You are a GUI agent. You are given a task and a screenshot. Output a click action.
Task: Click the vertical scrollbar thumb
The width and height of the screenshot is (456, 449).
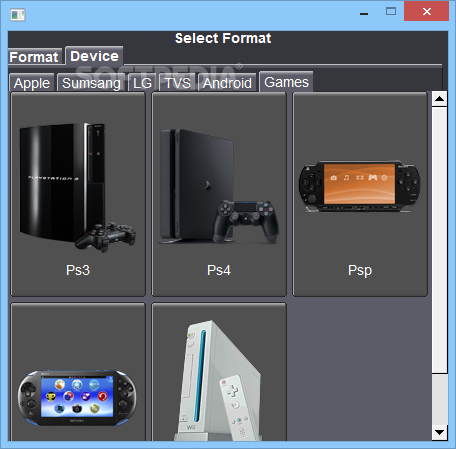coord(439,240)
